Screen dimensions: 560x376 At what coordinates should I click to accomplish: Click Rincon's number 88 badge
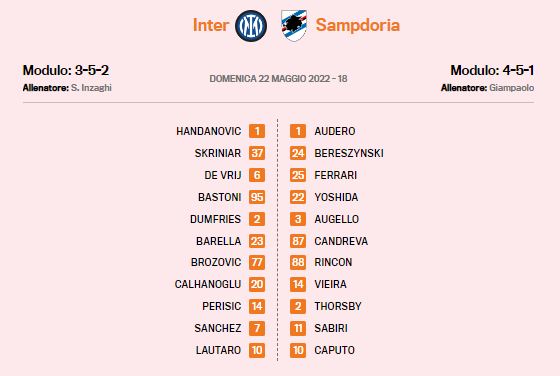(298, 262)
